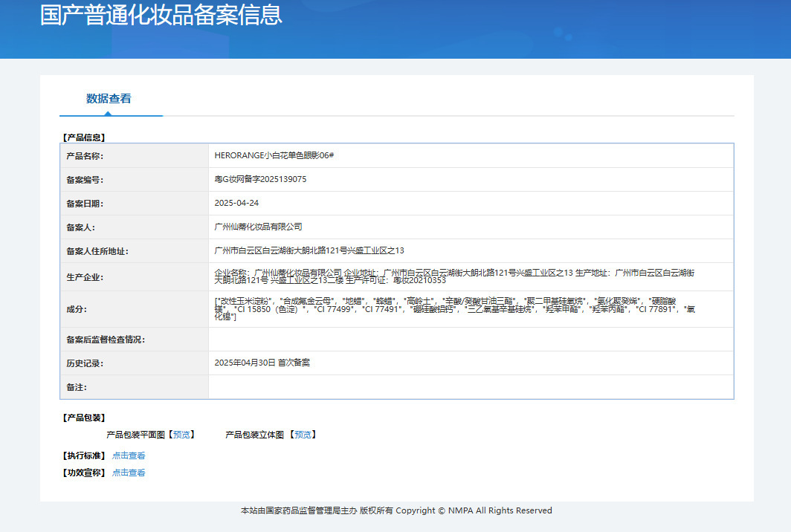This screenshot has height=532, width=791.
Task: Click the 成分: row label
Action: pyautogui.click(x=77, y=309)
